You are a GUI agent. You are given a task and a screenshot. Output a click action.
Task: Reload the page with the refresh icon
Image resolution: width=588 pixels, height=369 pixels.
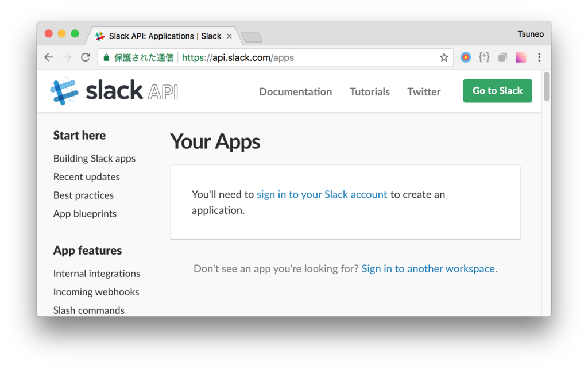(86, 57)
